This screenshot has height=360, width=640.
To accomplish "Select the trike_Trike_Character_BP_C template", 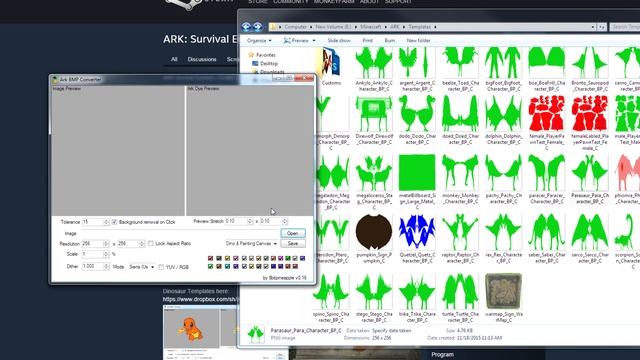I will pos(417,298).
